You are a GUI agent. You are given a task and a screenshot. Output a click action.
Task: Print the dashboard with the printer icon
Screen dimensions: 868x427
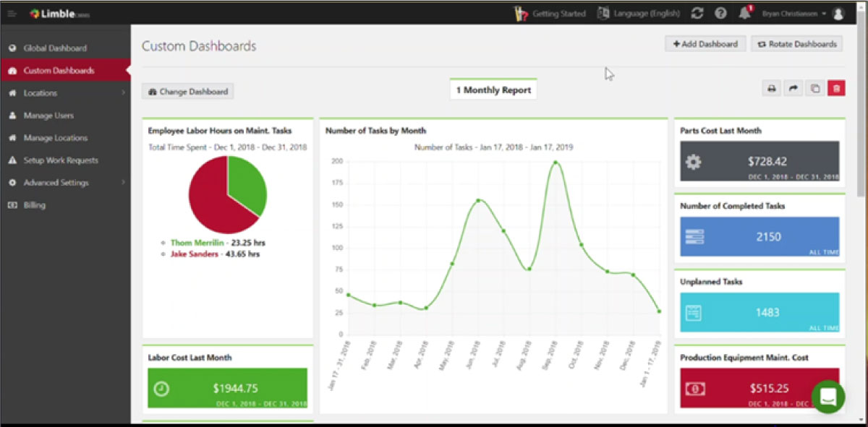[772, 89]
